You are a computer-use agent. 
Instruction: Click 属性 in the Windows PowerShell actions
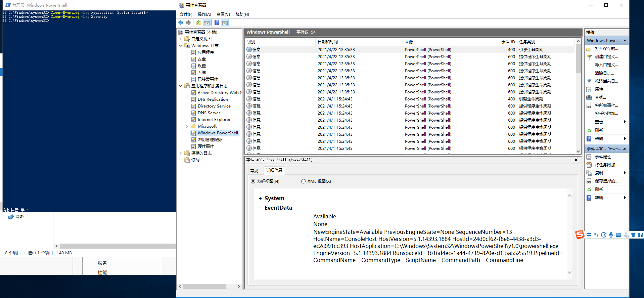599,89
